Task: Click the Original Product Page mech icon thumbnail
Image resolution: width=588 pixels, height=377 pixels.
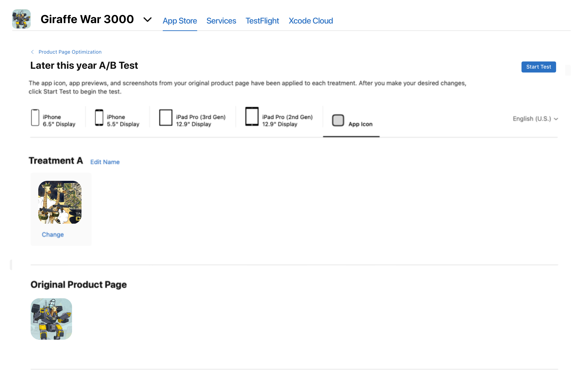Action: coord(51,319)
